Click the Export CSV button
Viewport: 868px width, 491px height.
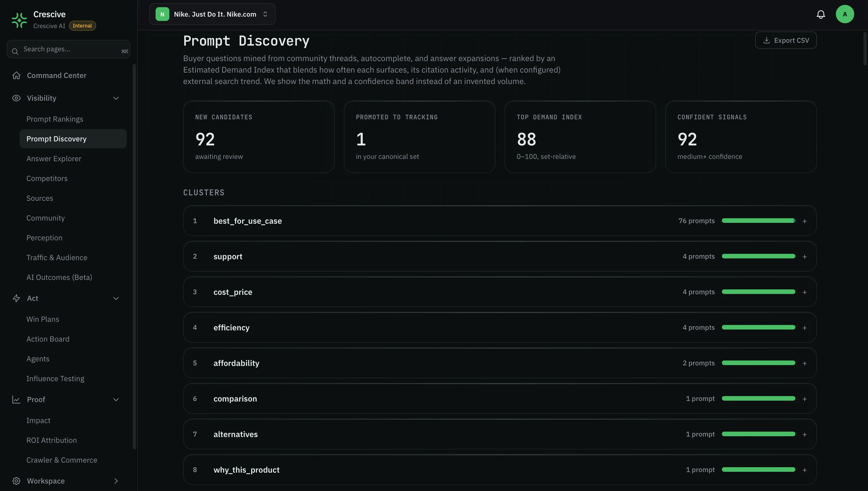click(786, 40)
